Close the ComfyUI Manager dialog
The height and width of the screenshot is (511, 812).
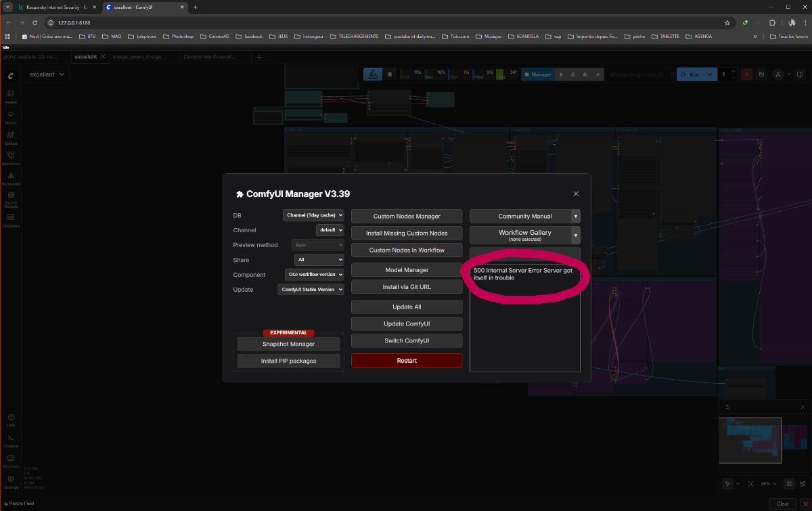pyautogui.click(x=576, y=194)
